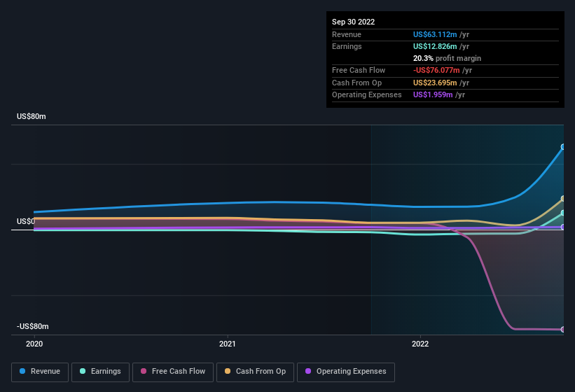Click the orange Cash From Op endpoint marker

pos(562,199)
